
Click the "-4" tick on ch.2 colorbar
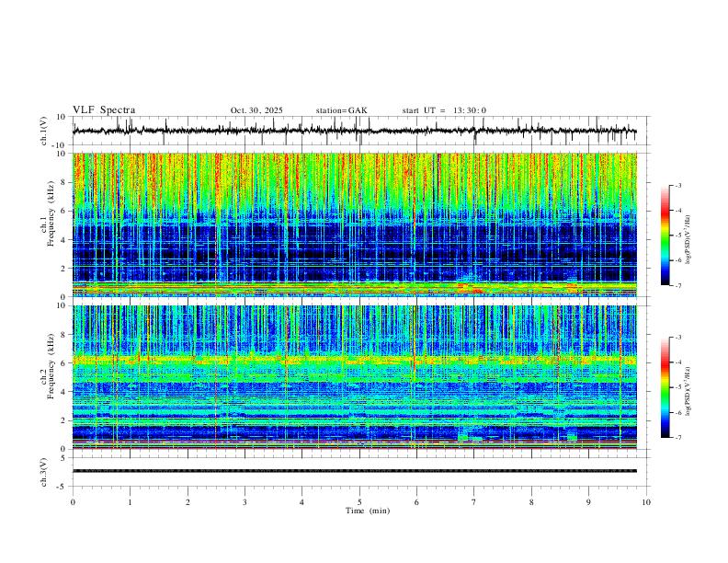[677, 362]
